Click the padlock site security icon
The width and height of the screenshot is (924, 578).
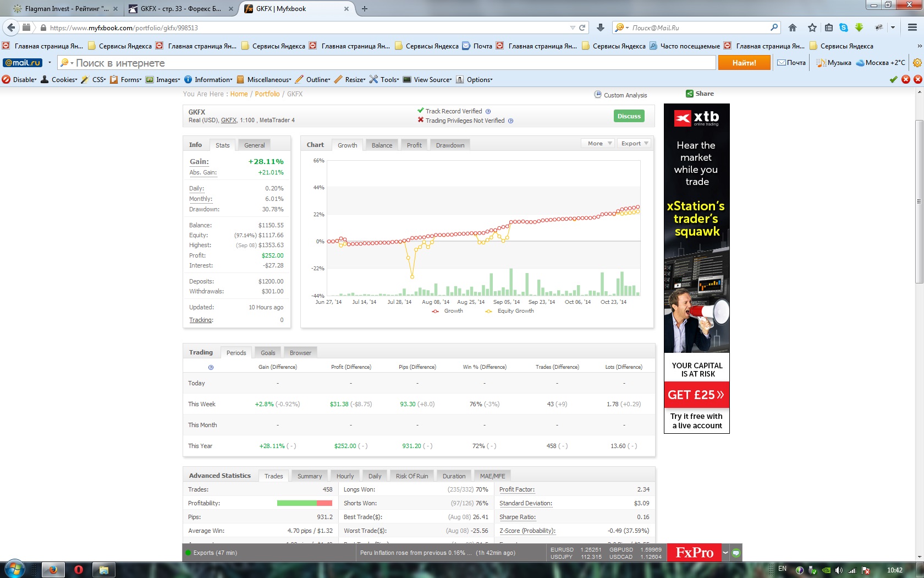[x=43, y=28]
